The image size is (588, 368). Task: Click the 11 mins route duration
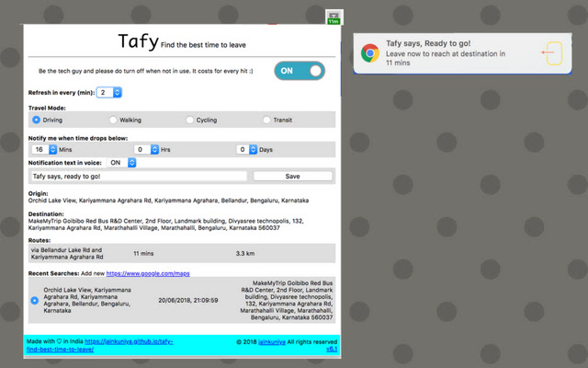pyautogui.click(x=143, y=254)
